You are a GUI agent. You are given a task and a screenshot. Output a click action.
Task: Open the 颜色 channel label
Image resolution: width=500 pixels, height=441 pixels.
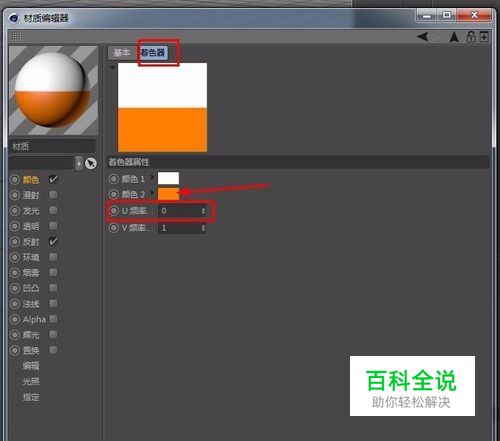pyautogui.click(x=31, y=180)
